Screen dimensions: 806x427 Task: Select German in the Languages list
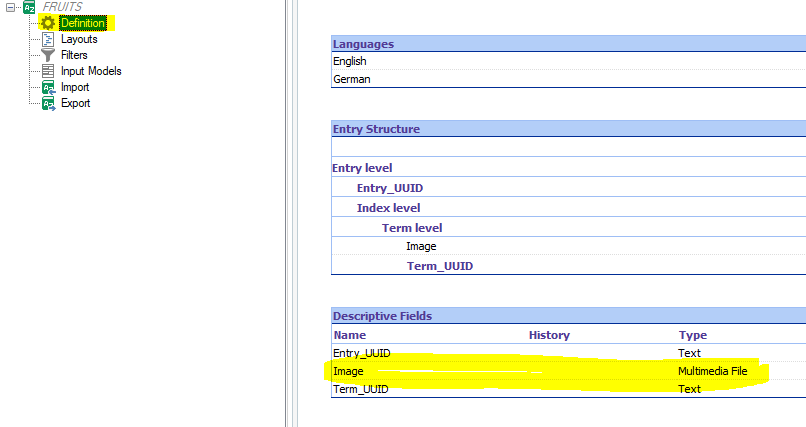coord(351,79)
